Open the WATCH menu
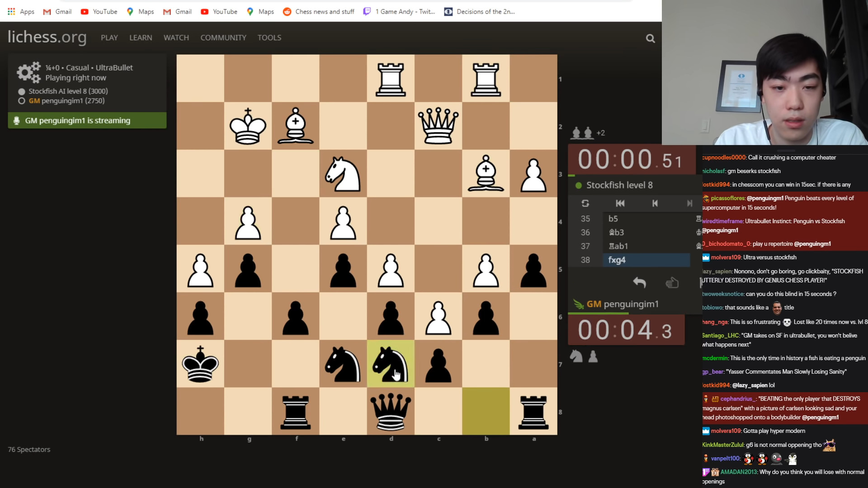This screenshot has width=868, height=488. click(x=176, y=38)
